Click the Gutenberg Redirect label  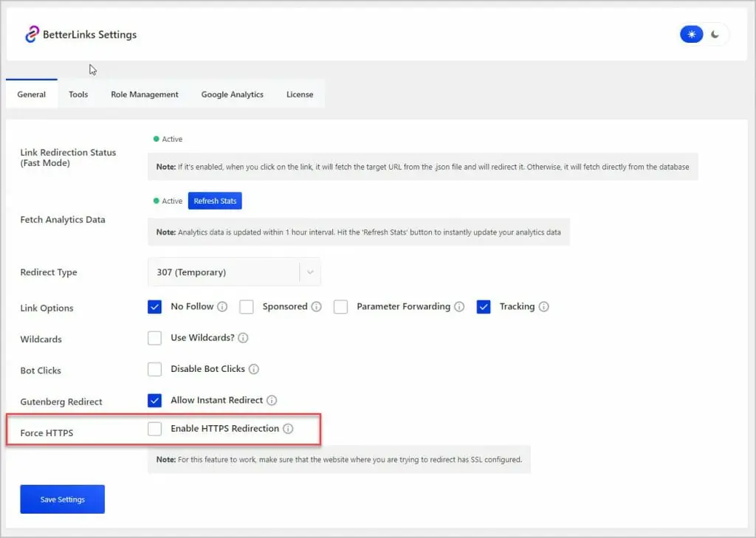(x=61, y=402)
